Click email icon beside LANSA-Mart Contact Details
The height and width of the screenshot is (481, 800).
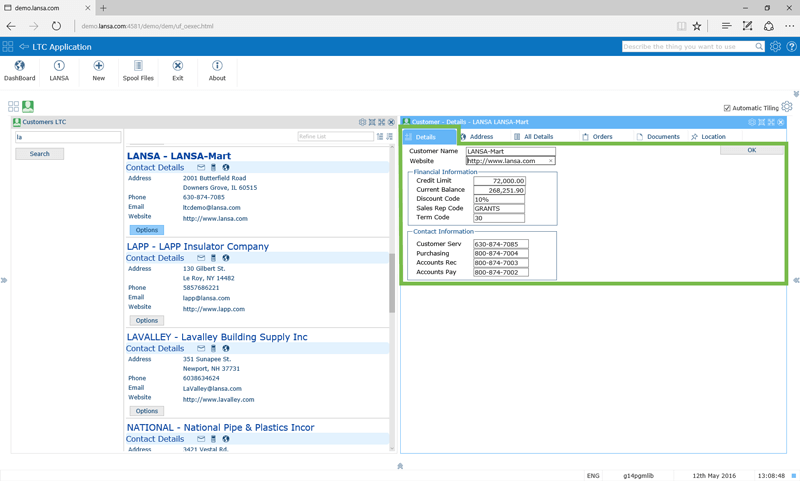pyautogui.click(x=201, y=168)
